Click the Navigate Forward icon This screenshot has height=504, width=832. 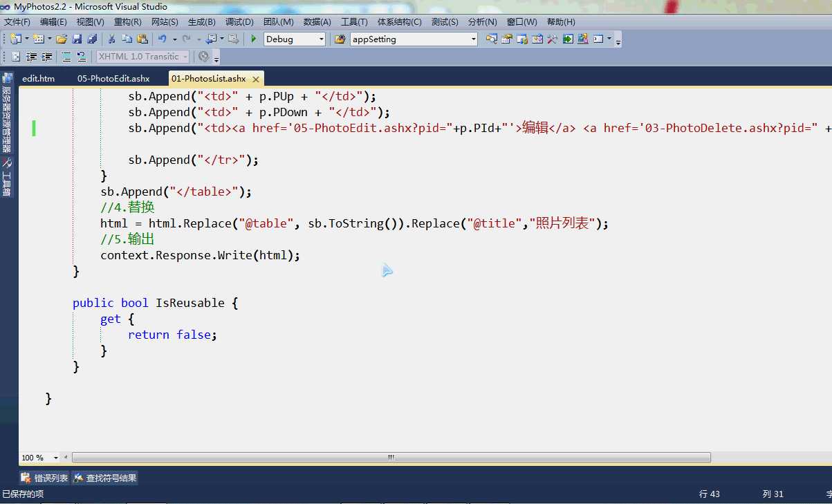coord(233,39)
